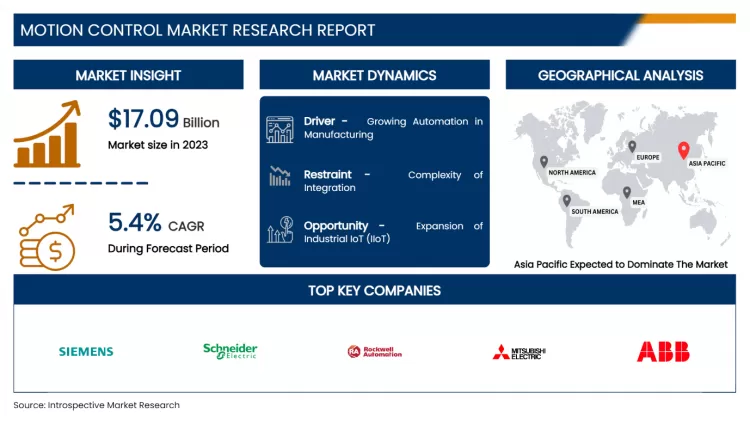Click the North America map pin

coord(544,162)
